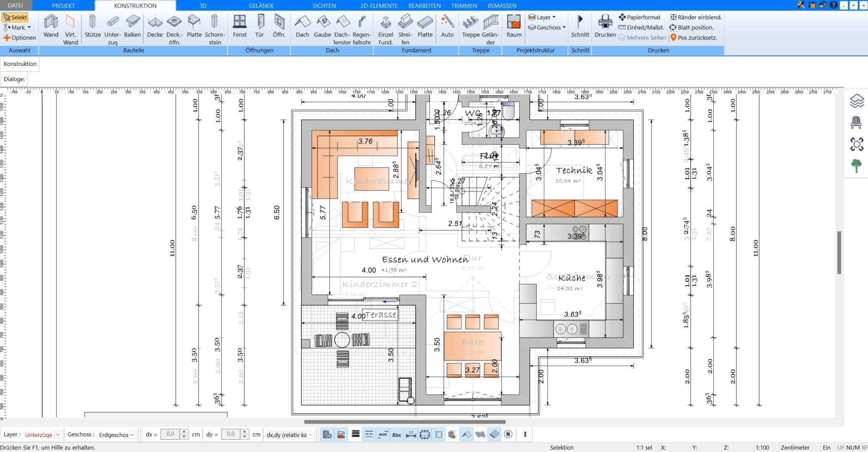868x452 pixels.
Task: Open the DATEI menu
Action: coord(16,6)
